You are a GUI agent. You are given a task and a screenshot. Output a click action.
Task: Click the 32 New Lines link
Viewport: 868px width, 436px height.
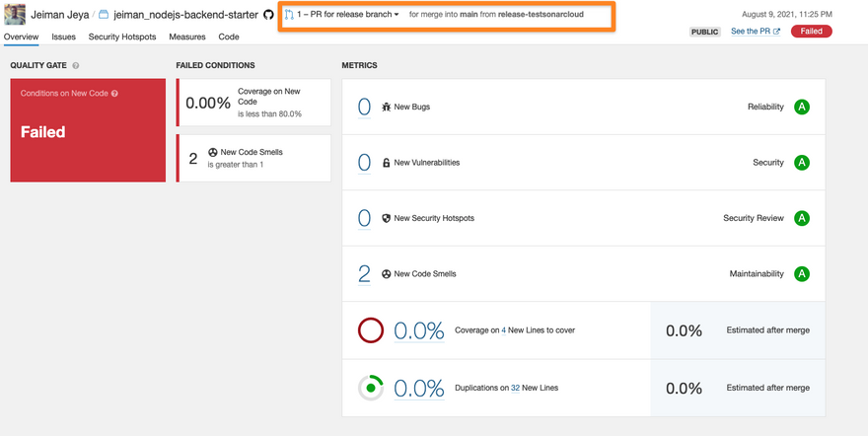coord(515,388)
